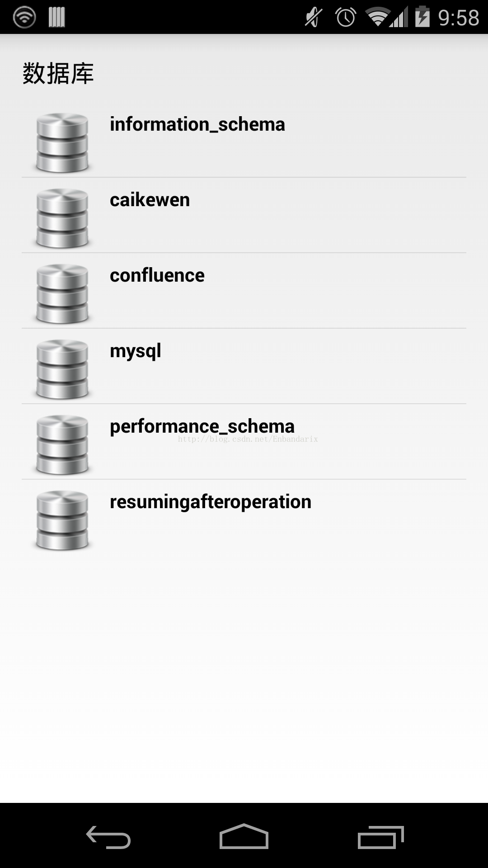Tap the Android back navigation button

[x=108, y=837]
